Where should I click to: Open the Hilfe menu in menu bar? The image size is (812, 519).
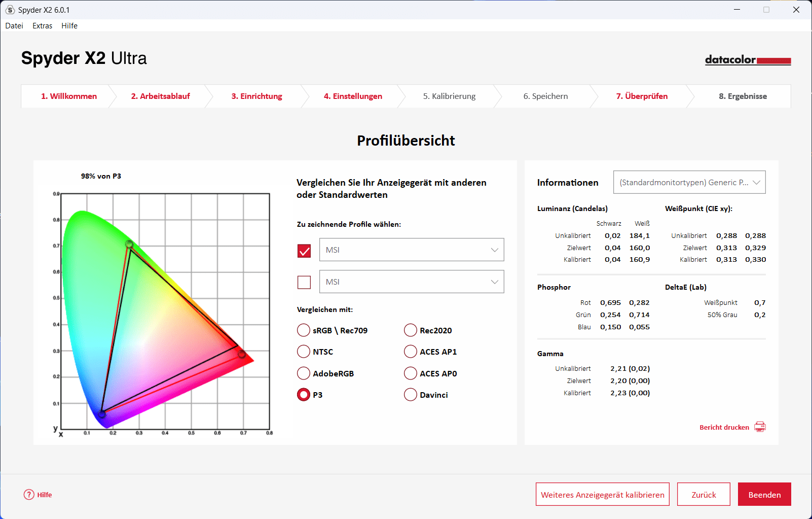69,26
